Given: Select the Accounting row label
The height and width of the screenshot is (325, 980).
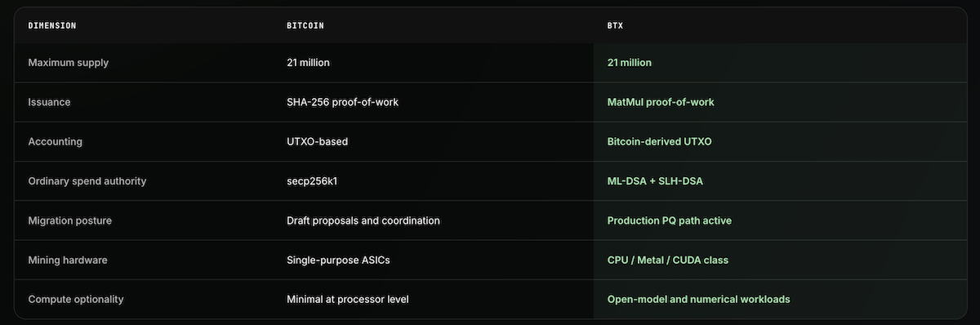Looking at the screenshot, I should 55,141.
